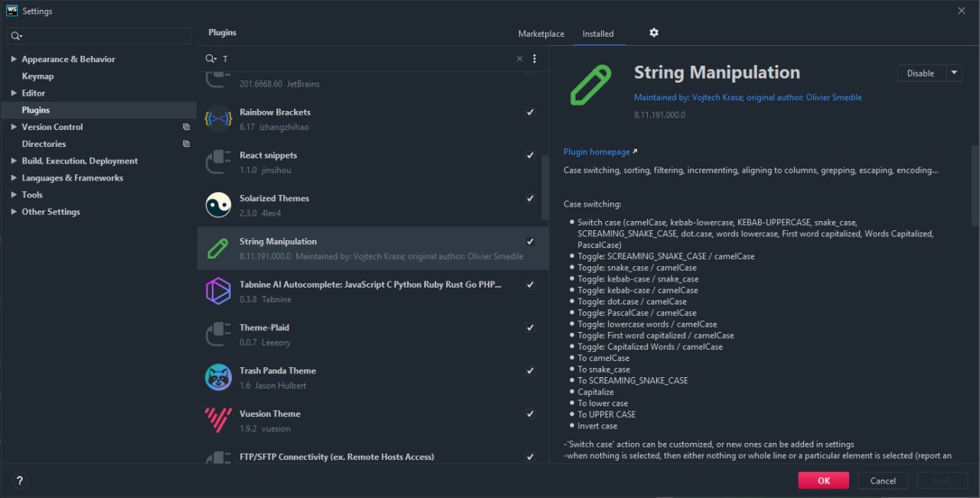Select the Solarized Themes plugin row
This screenshot has height=498, width=980.
(373, 205)
